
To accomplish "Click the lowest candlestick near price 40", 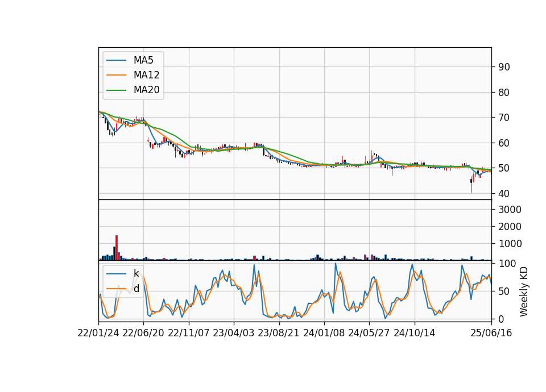I will (471, 184).
